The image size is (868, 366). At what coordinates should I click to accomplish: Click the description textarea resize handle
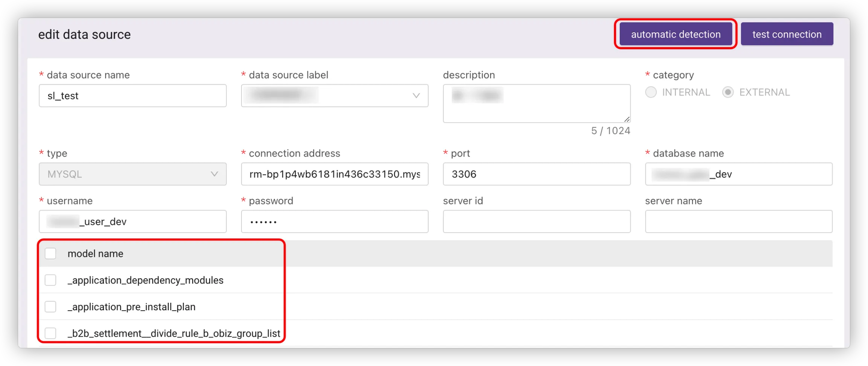click(x=627, y=119)
